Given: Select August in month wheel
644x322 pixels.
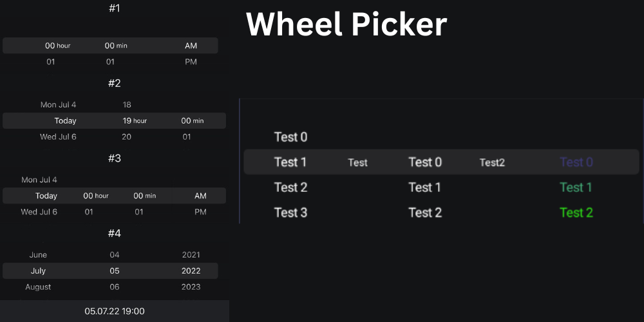Looking at the screenshot, I should (x=38, y=287).
